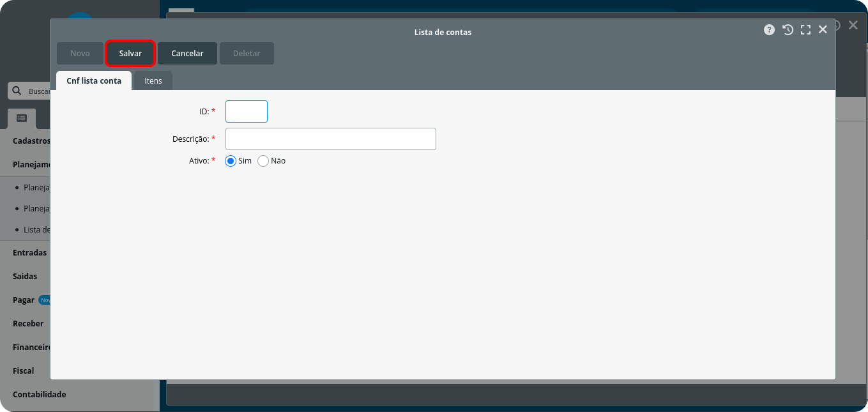The image size is (868, 412).
Task: Toggle fullscreen for Lista de contas dialog
Action: pos(805,30)
